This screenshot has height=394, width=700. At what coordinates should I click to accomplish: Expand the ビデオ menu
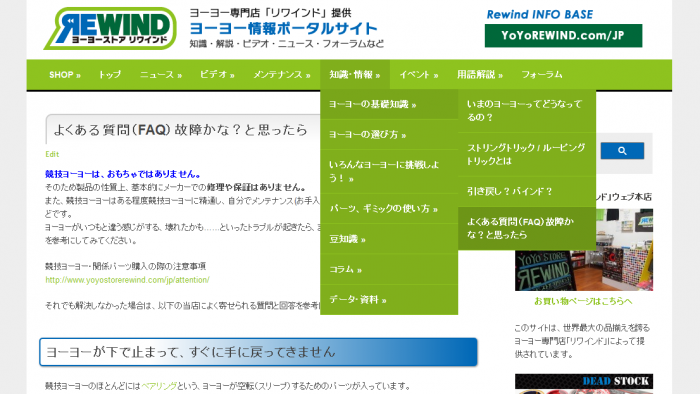217,75
